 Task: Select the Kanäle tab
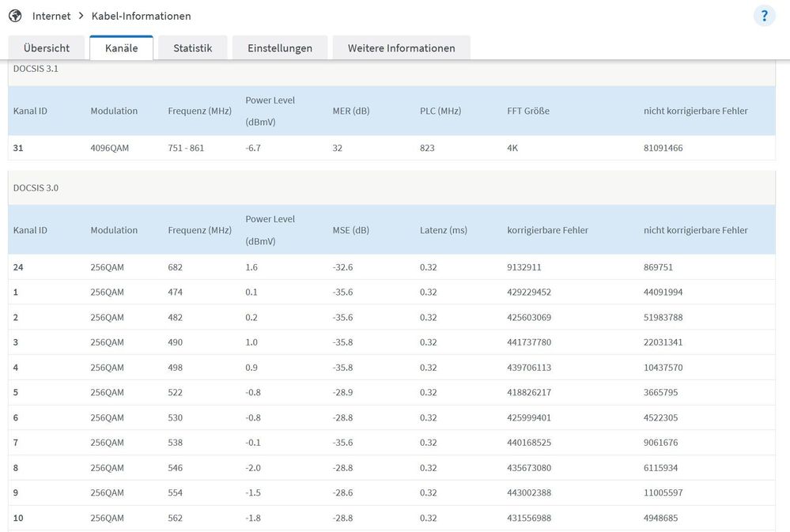click(121, 48)
